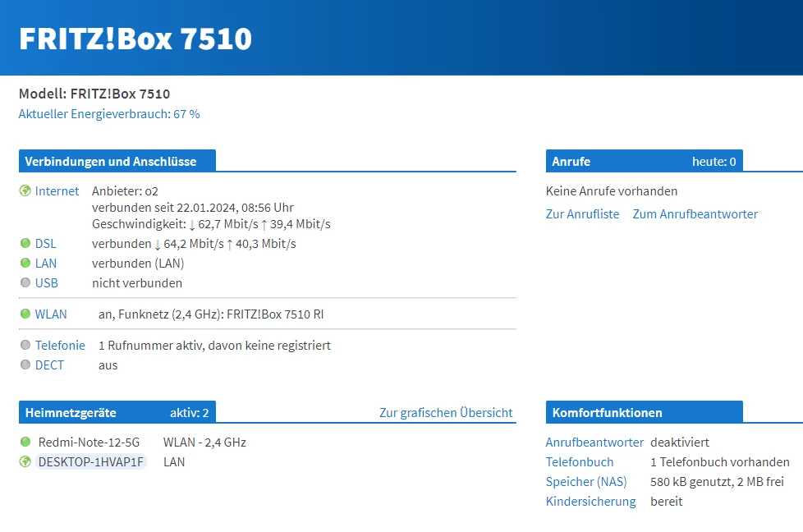Click the green WLAN status indicator
This screenshot has width=803, height=532.
tap(25, 314)
